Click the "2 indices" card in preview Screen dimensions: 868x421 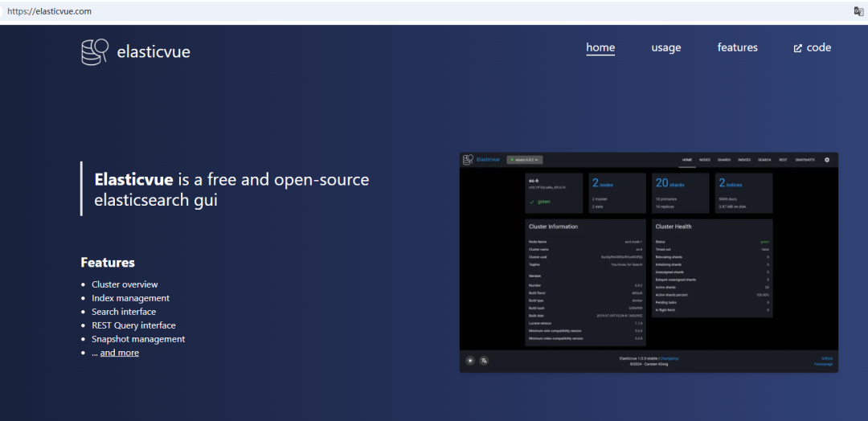743,193
